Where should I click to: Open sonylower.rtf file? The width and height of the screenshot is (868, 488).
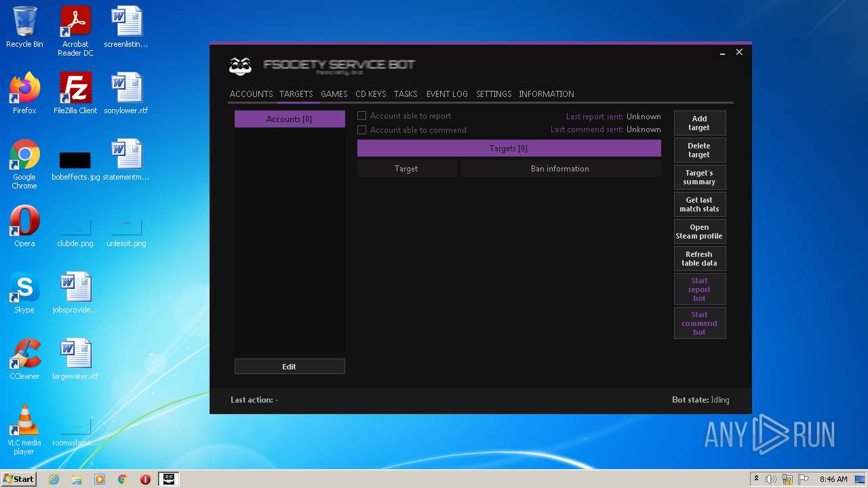tap(126, 94)
